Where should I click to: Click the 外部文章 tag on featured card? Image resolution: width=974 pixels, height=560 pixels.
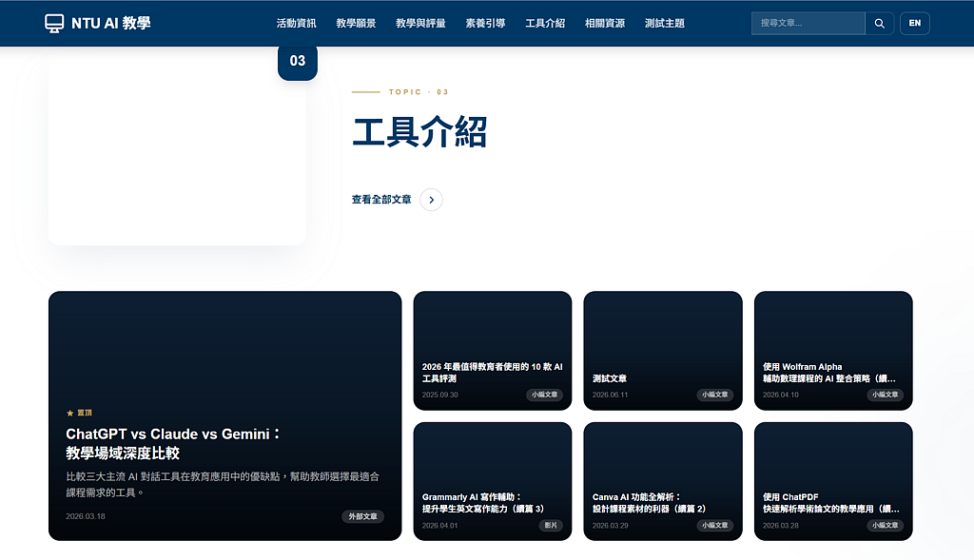tap(362, 516)
